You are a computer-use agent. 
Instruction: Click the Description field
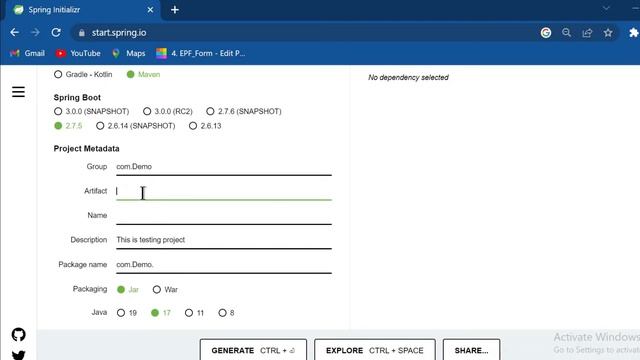pos(224,240)
